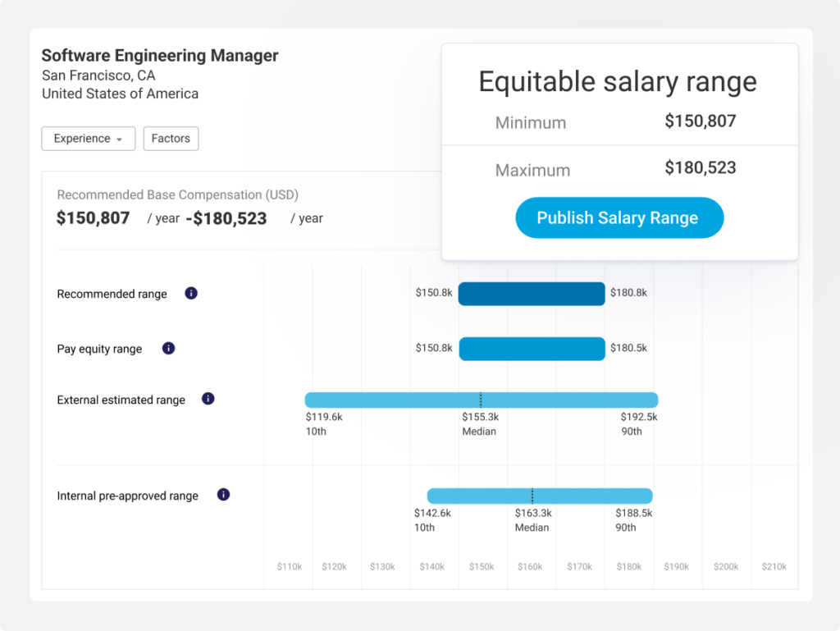The image size is (840, 631).
Task: Click the $160k axis label
Action: click(531, 566)
